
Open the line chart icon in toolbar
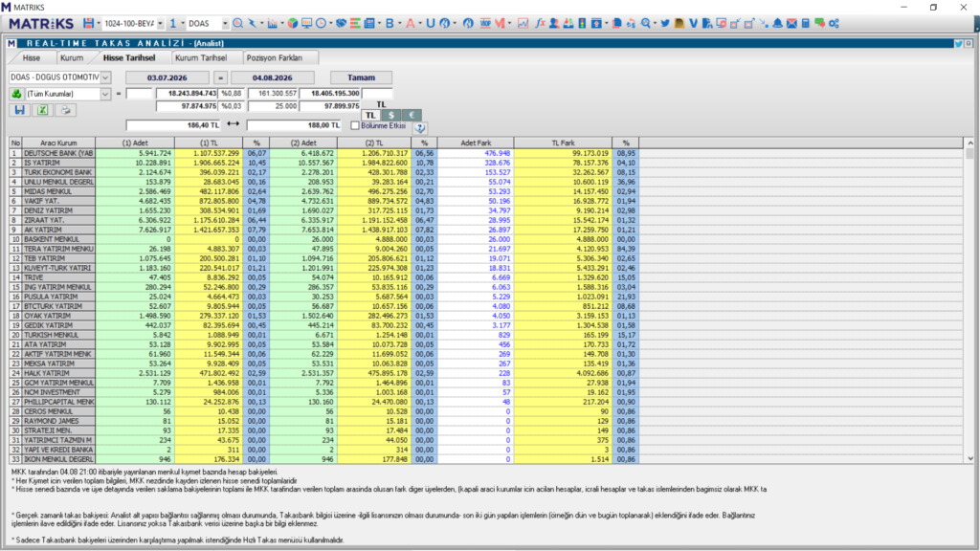point(523,23)
